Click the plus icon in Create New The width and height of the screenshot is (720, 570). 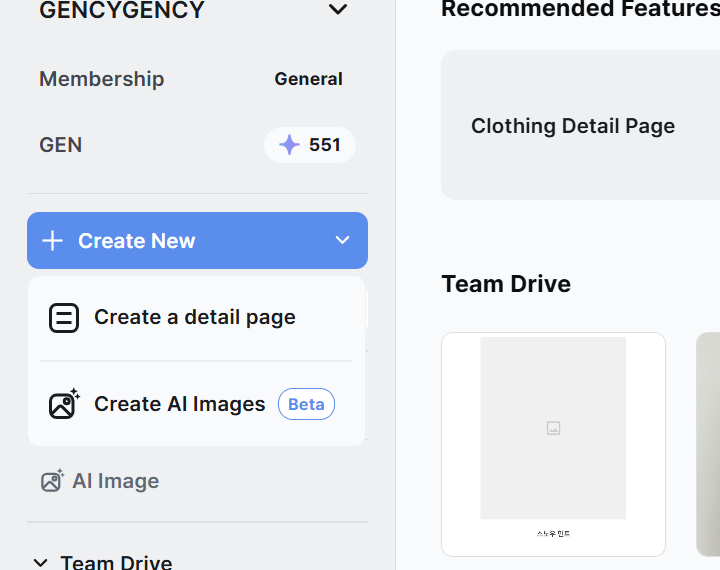click(52, 241)
